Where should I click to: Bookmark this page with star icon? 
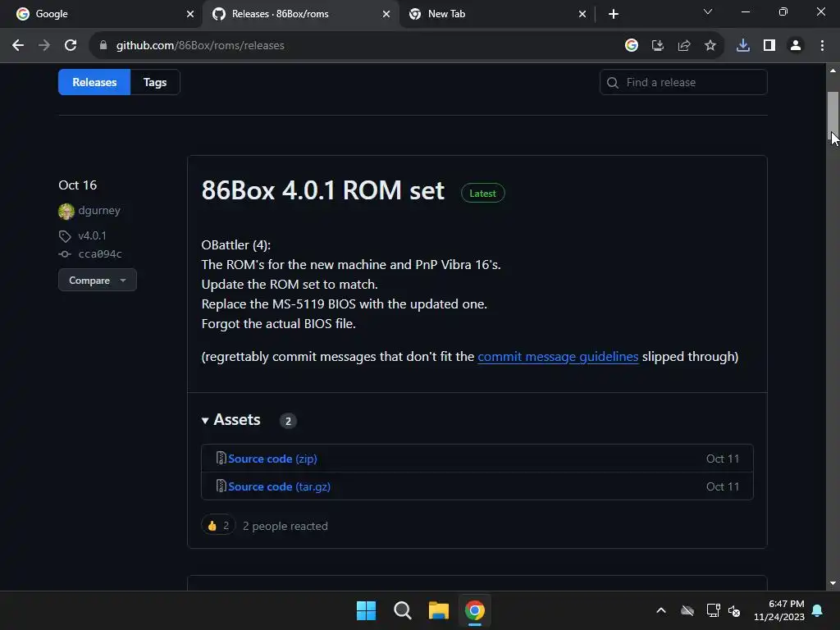(x=710, y=46)
